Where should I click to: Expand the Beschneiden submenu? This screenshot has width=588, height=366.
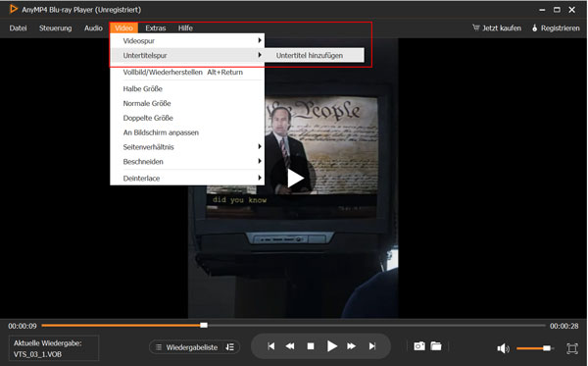(187, 162)
